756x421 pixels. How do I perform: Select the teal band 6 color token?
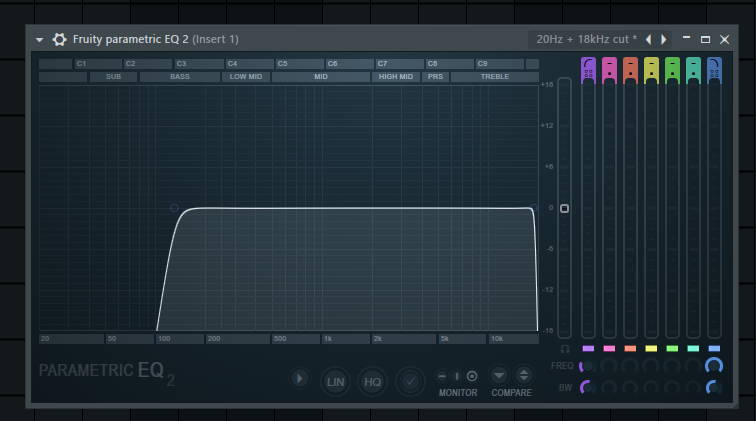coord(693,348)
